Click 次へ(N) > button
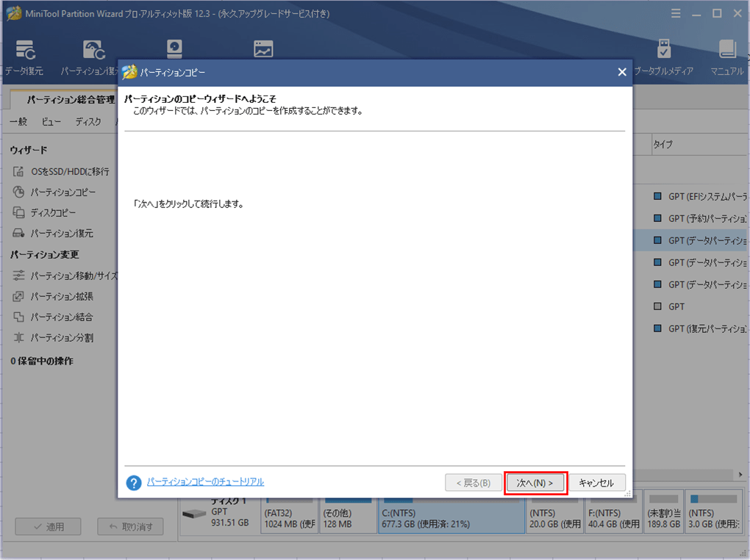This screenshot has height=560, width=750. [x=535, y=483]
